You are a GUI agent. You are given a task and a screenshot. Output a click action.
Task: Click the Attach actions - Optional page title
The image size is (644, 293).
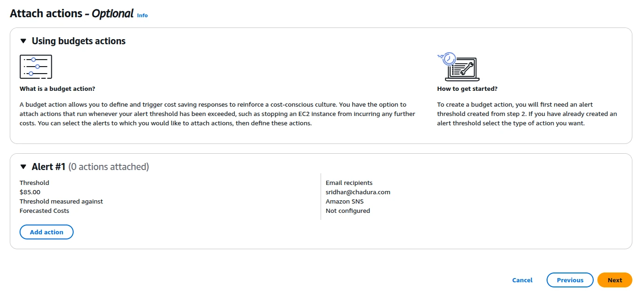tap(72, 14)
